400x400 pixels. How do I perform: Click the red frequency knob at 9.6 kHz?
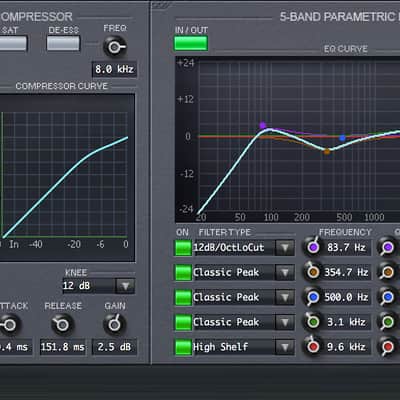[x=313, y=347]
